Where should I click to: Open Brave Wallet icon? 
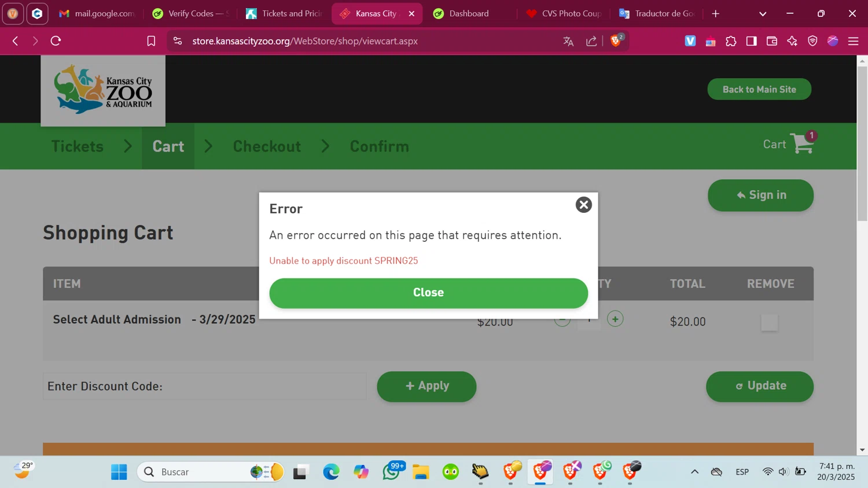pos(771,41)
